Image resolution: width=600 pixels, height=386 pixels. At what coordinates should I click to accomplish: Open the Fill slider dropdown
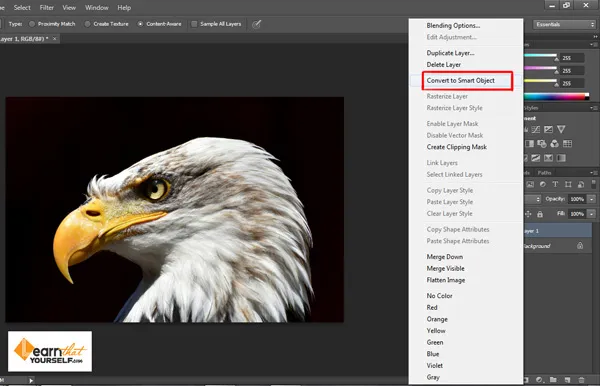tap(592, 214)
